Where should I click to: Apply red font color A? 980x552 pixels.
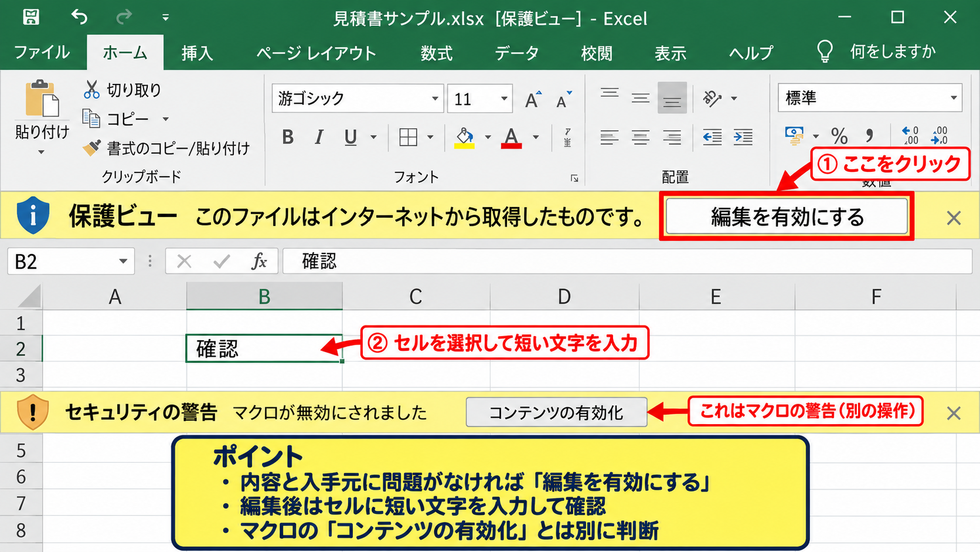[x=512, y=138]
